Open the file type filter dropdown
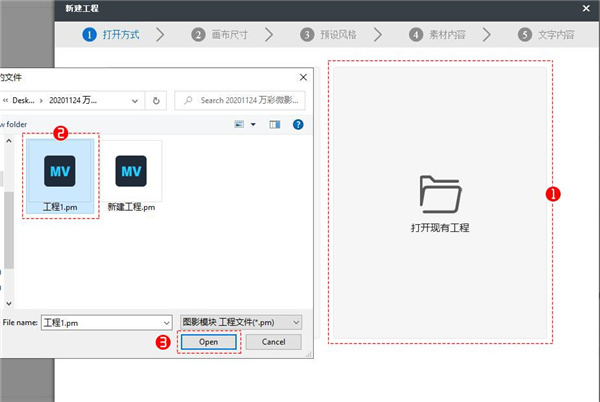The image size is (600, 402). point(295,322)
